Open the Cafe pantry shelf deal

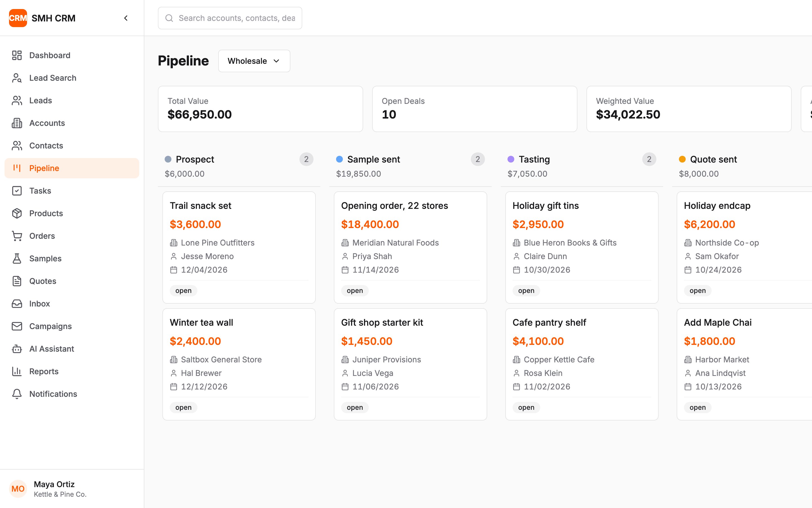581,364
